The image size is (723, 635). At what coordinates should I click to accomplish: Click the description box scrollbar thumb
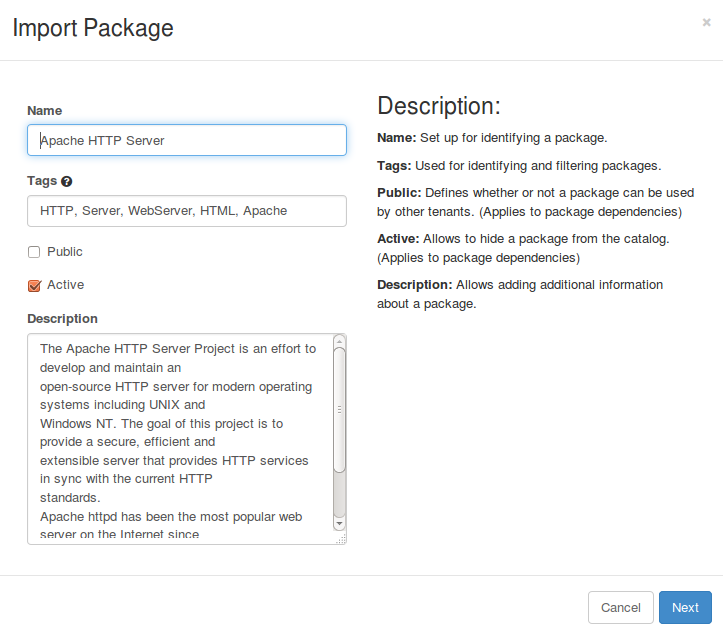[339, 409]
